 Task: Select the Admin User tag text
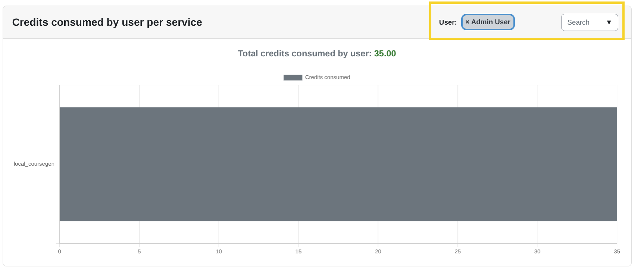click(x=491, y=22)
